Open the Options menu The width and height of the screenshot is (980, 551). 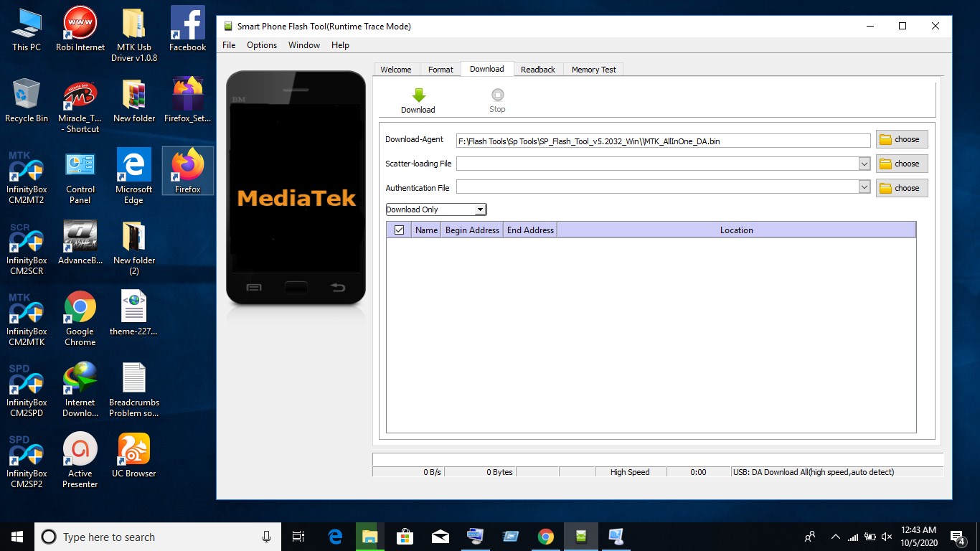pos(261,44)
